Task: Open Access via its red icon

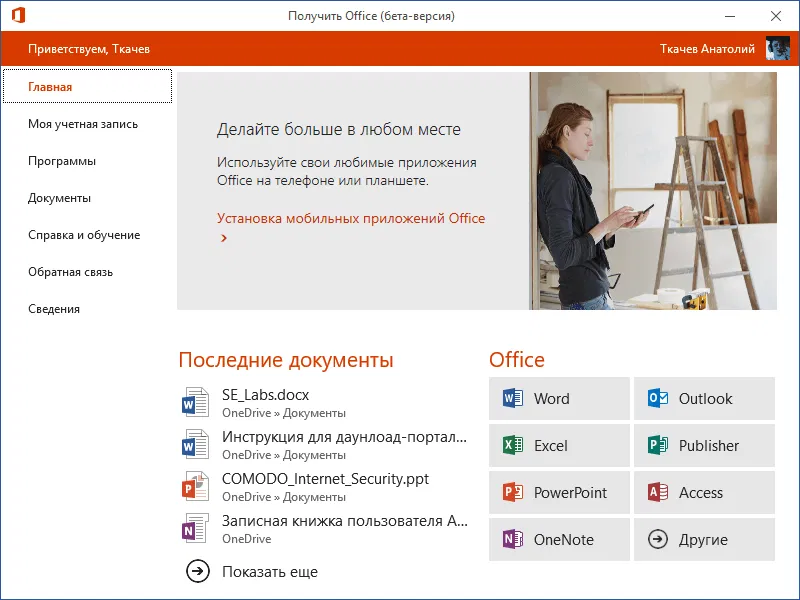Action: coord(704,492)
